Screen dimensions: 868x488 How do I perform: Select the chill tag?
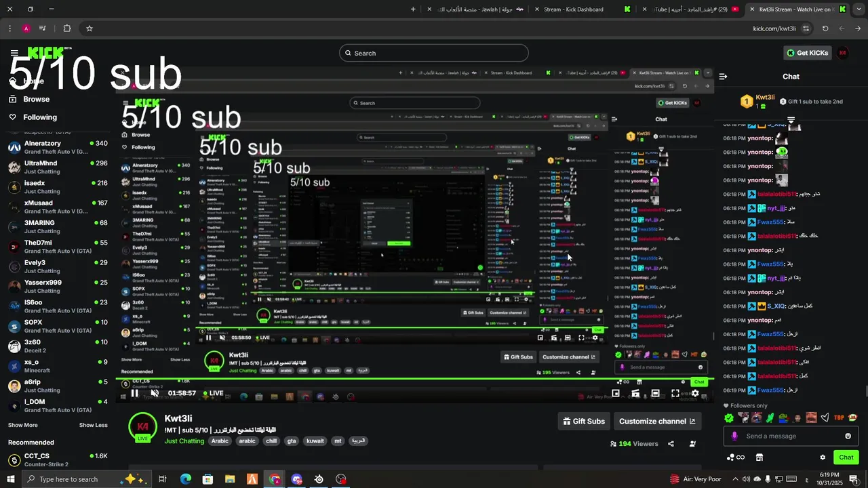(x=271, y=441)
